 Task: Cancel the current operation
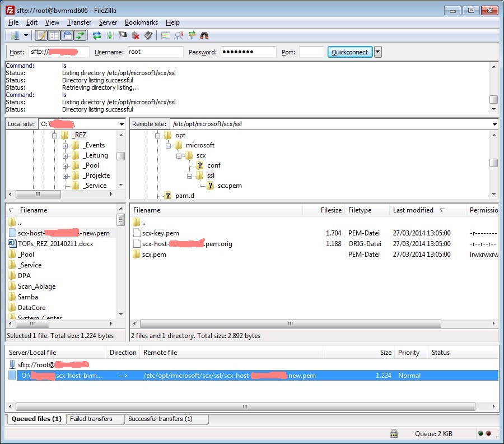pyautogui.click(x=123, y=35)
